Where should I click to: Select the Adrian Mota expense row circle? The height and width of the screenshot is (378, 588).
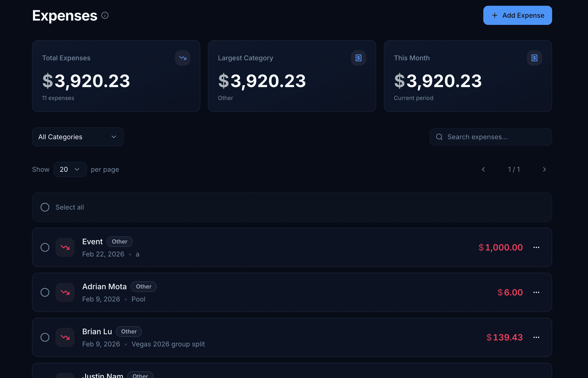45,292
